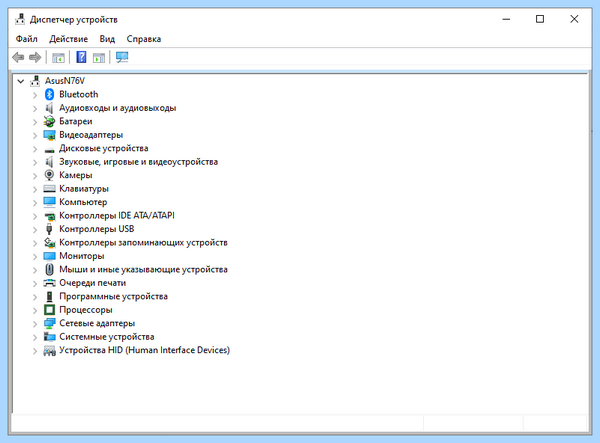Click the Back arrow toolbar icon

pyautogui.click(x=18, y=58)
